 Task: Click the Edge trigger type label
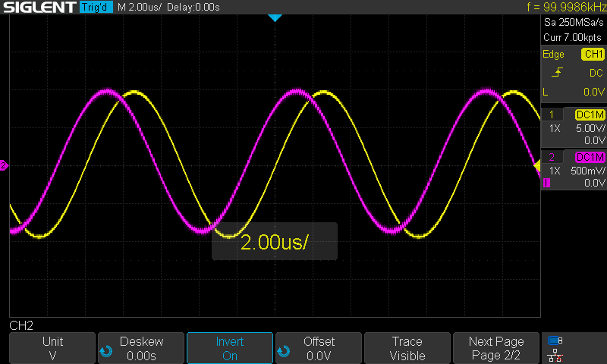(553, 54)
